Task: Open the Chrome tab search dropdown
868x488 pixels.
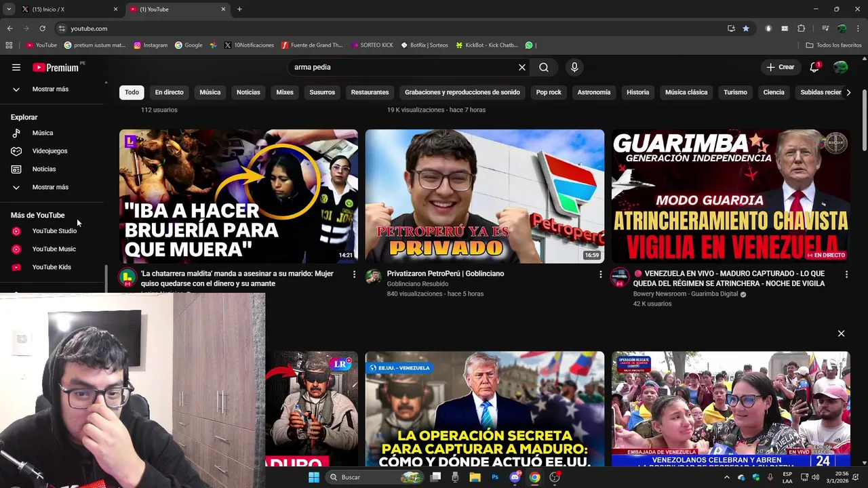Action: 9,9
